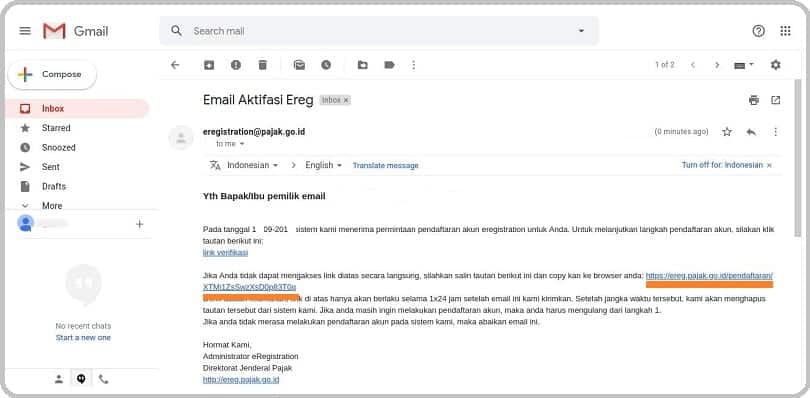810x398 pixels.
Task: Switch to the contacts tab icon
Action: tap(59, 379)
